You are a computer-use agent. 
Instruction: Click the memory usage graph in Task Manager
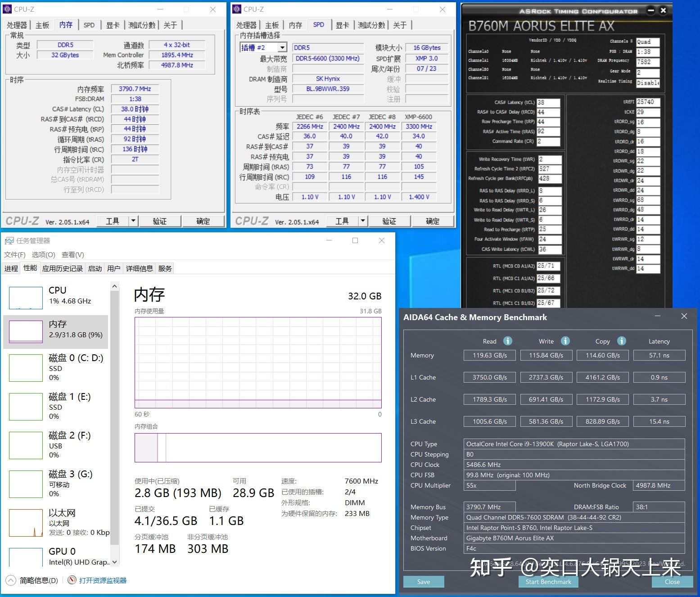(258, 362)
